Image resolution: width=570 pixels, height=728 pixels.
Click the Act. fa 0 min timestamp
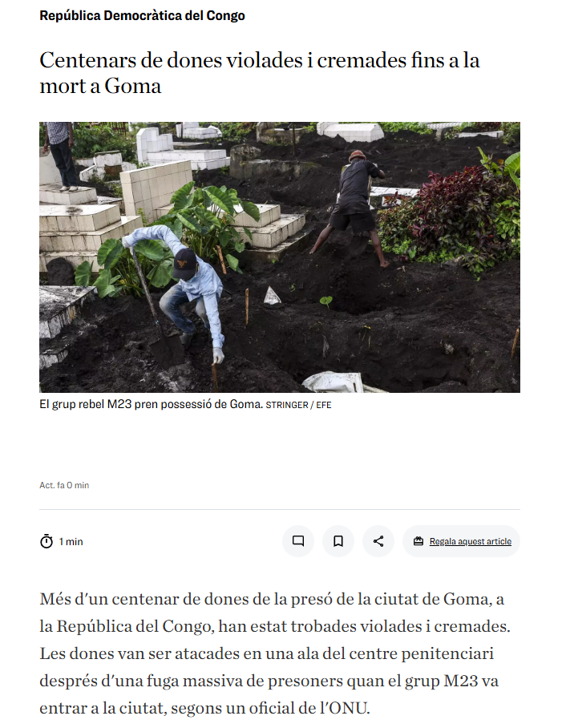64,485
